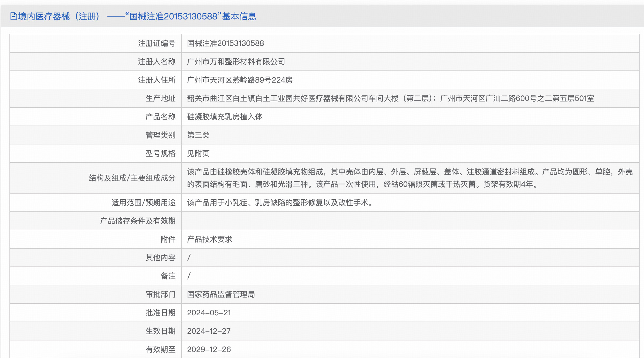Select the expiry date 2029-12-26

(209, 349)
